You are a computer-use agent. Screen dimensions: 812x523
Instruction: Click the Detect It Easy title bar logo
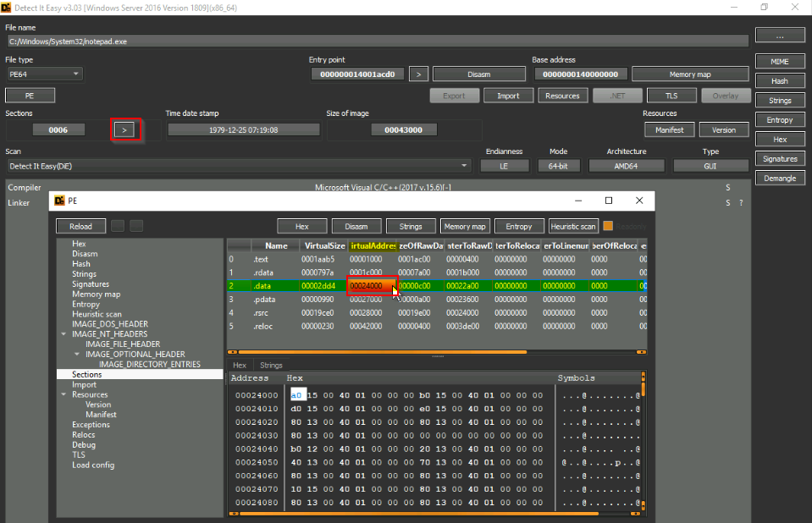[x=6, y=8]
